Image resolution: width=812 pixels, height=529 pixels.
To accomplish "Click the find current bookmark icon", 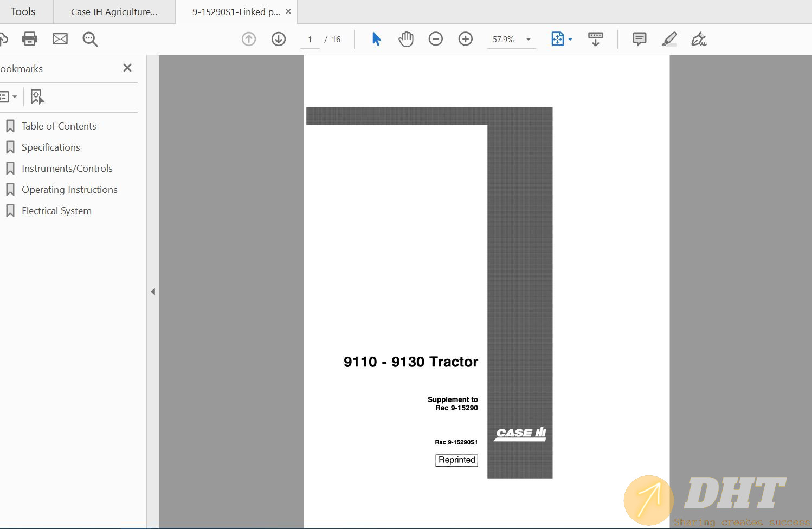I will (x=37, y=97).
